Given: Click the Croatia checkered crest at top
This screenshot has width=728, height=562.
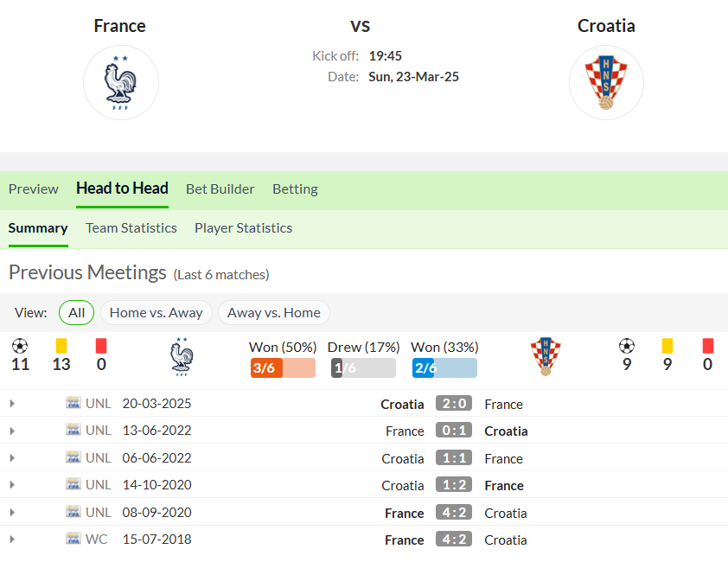Looking at the screenshot, I should coord(606,83).
